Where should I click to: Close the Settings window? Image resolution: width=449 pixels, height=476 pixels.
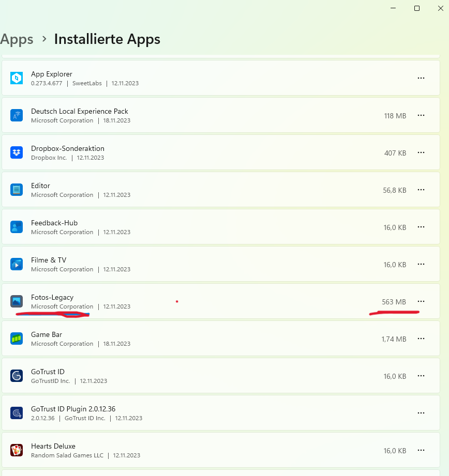point(441,8)
